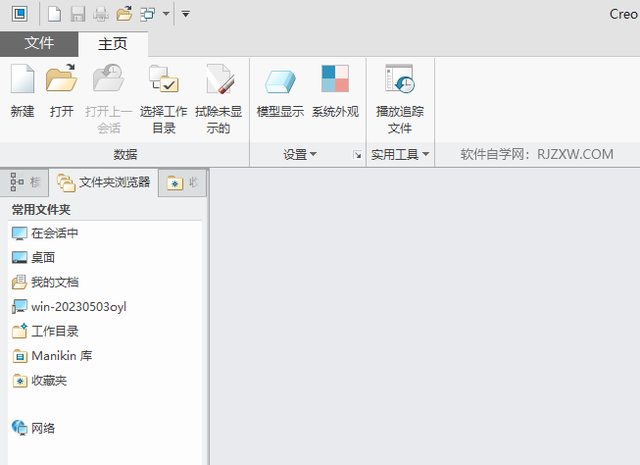Click the 打开 open file button

pyautogui.click(x=62, y=91)
